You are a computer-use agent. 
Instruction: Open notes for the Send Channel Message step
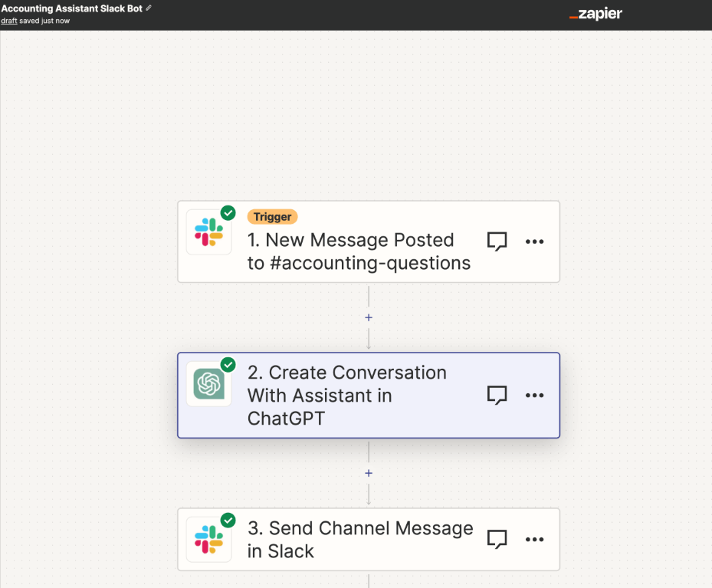coord(497,539)
